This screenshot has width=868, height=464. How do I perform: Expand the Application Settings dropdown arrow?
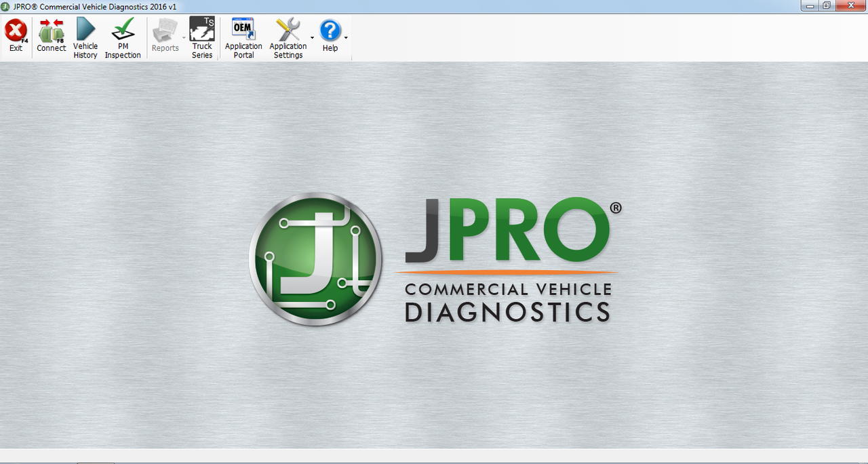[x=312, y=38]
